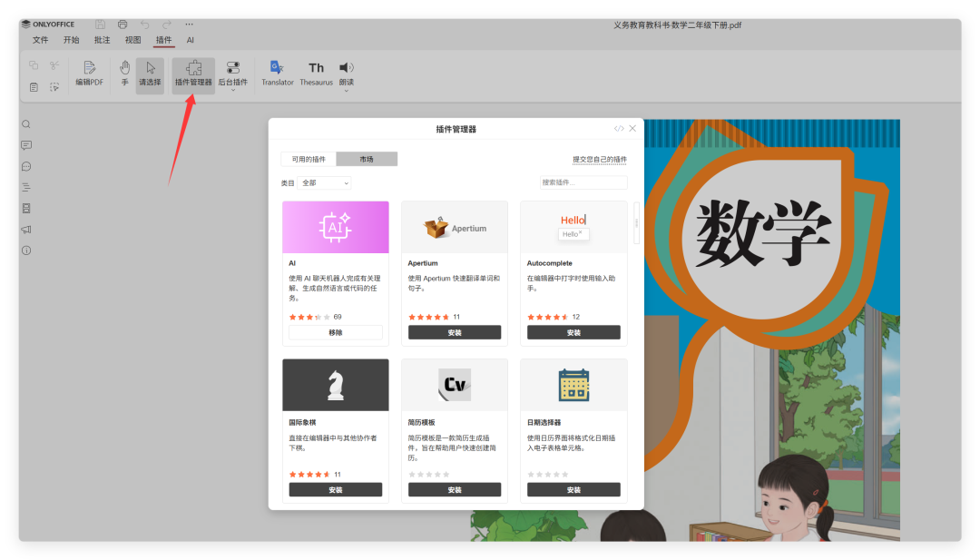The height and width of the screenshot is (560, 980).
Task: Open the 插件管理器 toolbar button
Action: pyautogui.click(x=193, y=75)
